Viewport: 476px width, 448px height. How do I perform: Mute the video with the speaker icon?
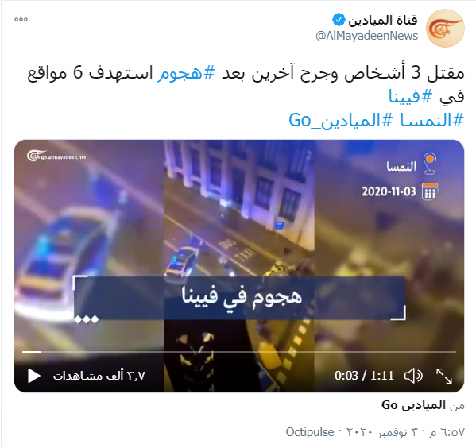[413, 376]
